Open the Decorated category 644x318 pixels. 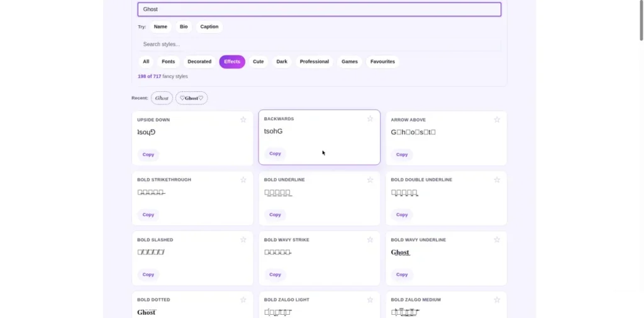[199, 62]
